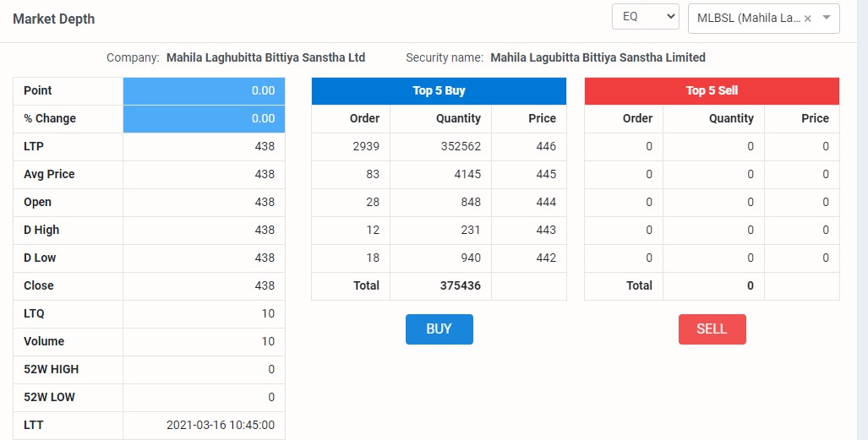868x440 pixels.
Task: Click the Order column header in Top 5 Sell
Action: coord(638,118)
